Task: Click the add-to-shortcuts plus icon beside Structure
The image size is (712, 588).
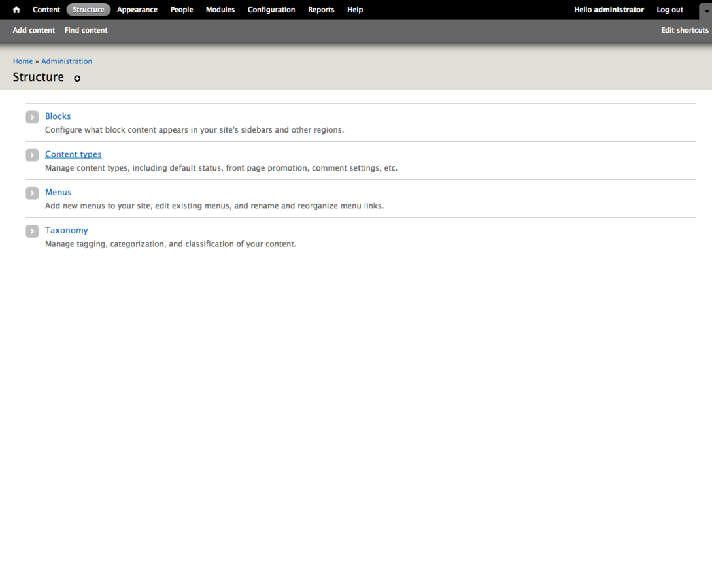Action: 77,78
